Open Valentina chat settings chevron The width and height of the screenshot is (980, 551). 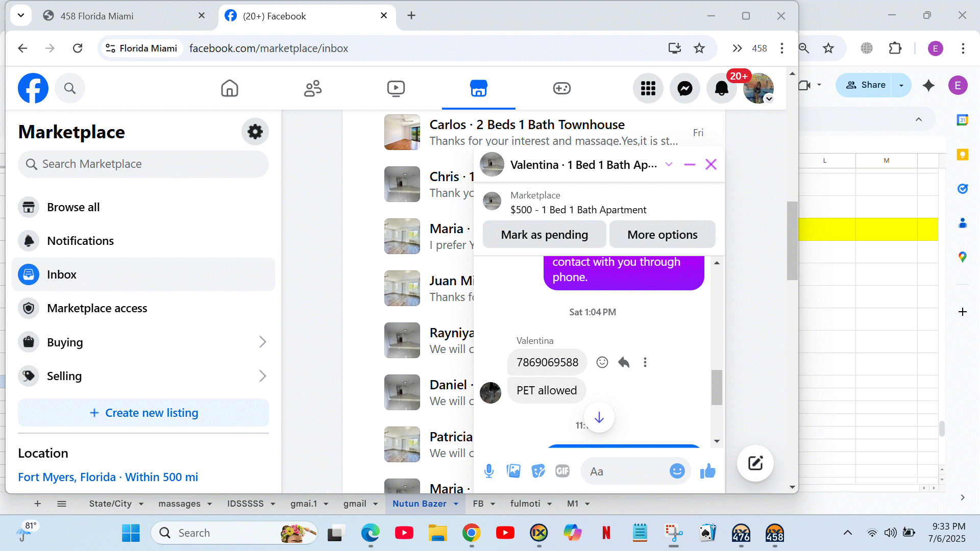click(x=669, y=164)
